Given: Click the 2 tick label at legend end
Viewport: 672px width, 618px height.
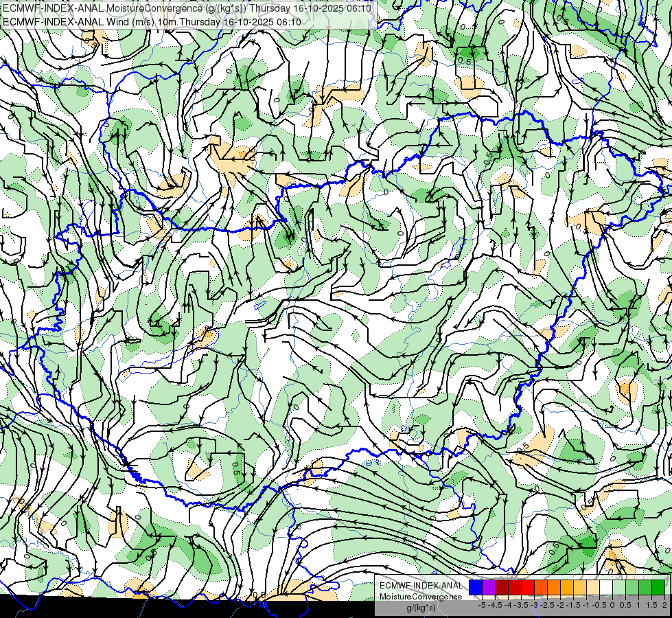Looking at the screenshot, I should (664, 605).
